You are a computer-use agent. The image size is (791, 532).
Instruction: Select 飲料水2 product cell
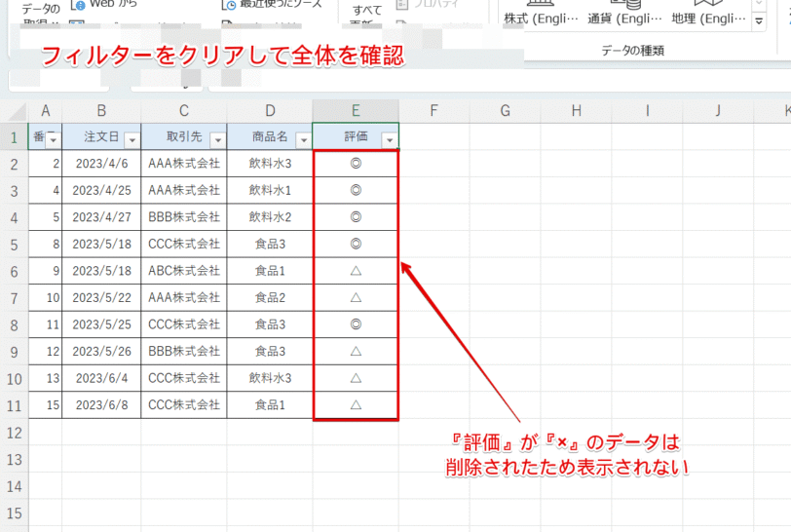(270, 217)
